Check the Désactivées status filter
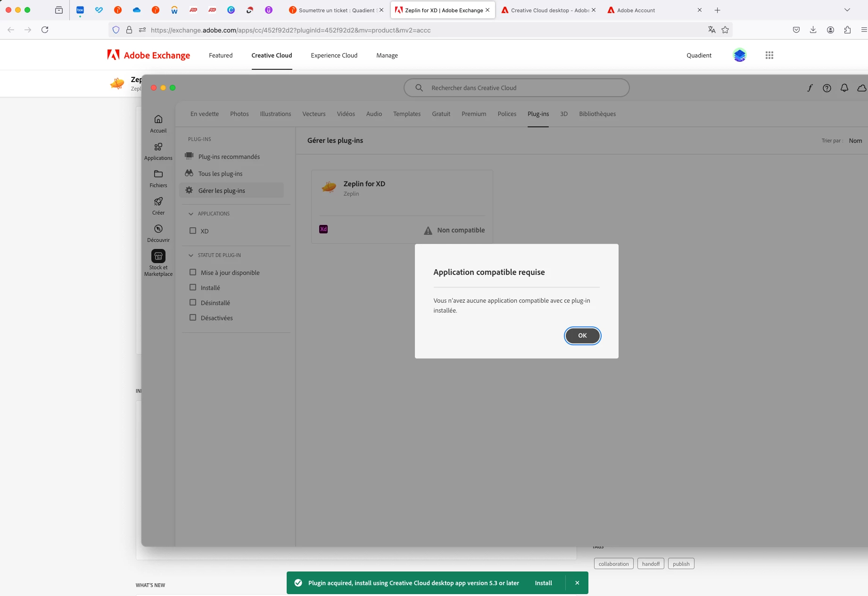Screen dimensions: 868x596 pyautogui.click(x=193, y=317)
